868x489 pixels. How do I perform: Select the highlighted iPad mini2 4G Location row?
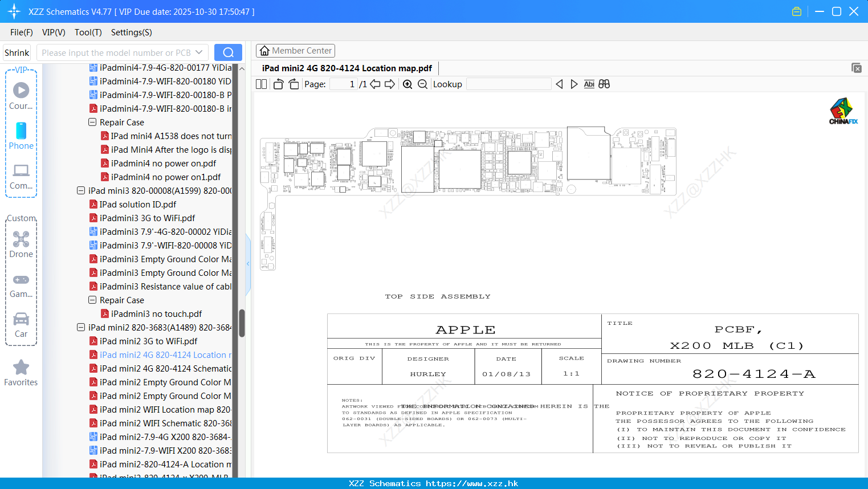(160, 354)
